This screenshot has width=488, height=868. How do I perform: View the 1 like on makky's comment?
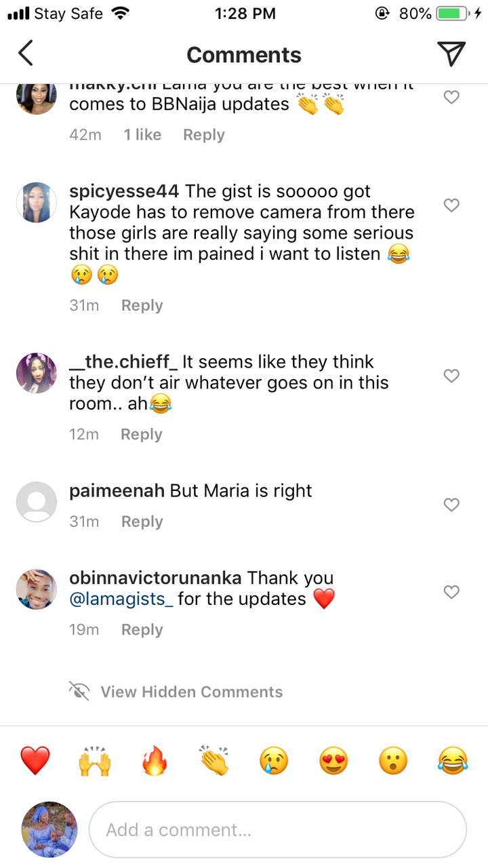click(x=142, y=135)
